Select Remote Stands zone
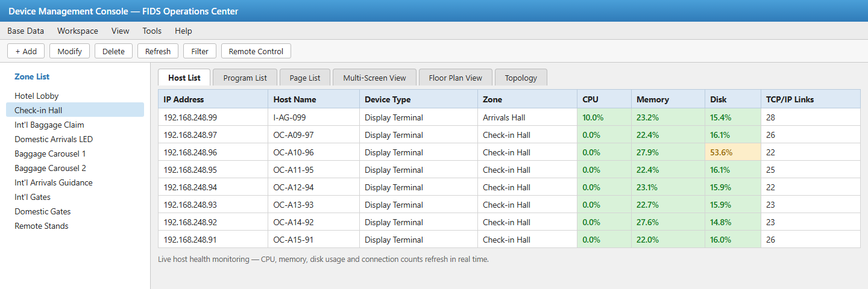868x289 pixels. (75, 226)
